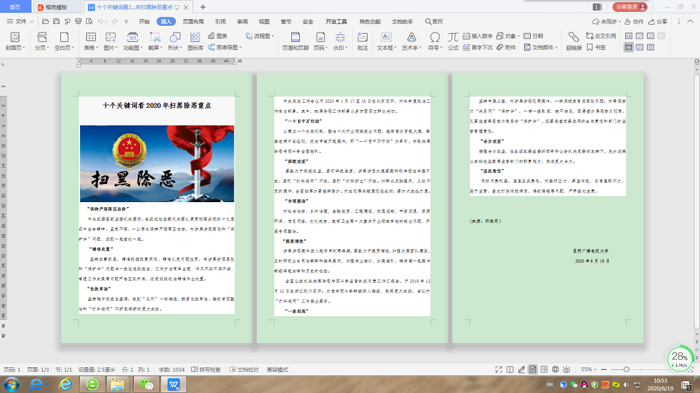Open WeChat from the Windows taskbar
The image size is (700, 393).
coord(146,384)
